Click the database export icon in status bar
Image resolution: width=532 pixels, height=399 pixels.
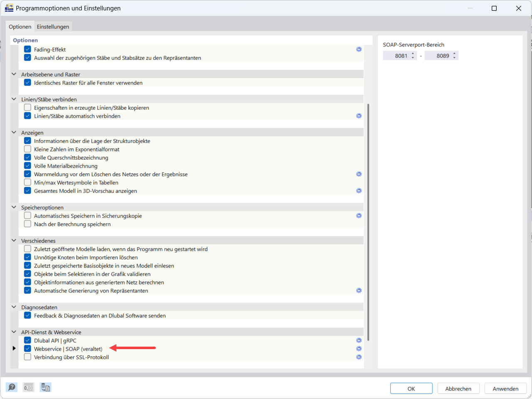[45, 387]
